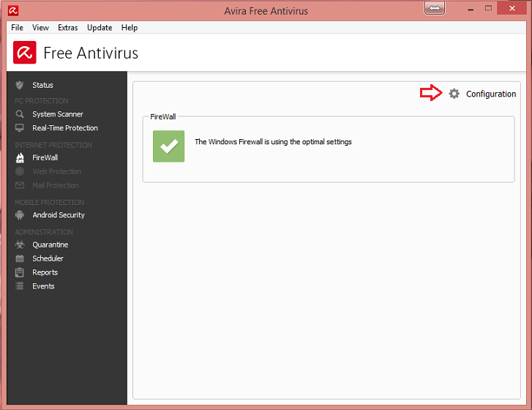Open Quarantine via its biohazard icon
This screenshot has height=410, width=532.
click(20, 245)
